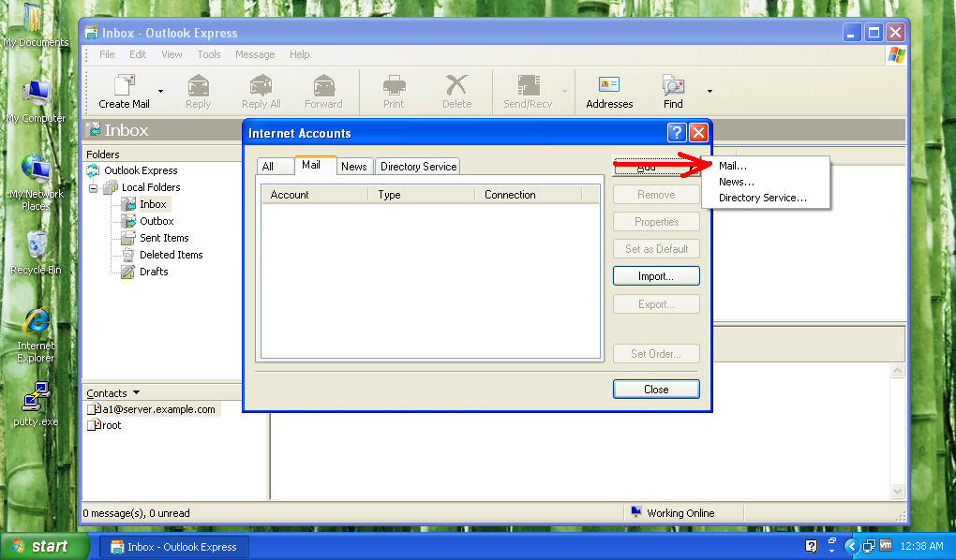Select the Drafts folder
This screenshot has height=560, width=956.
[154, 272]
